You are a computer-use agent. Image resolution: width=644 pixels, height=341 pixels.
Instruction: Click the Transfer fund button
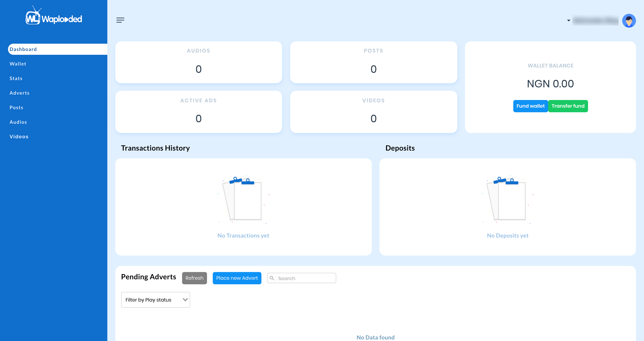pyautogui.click(x=568, y=106)
